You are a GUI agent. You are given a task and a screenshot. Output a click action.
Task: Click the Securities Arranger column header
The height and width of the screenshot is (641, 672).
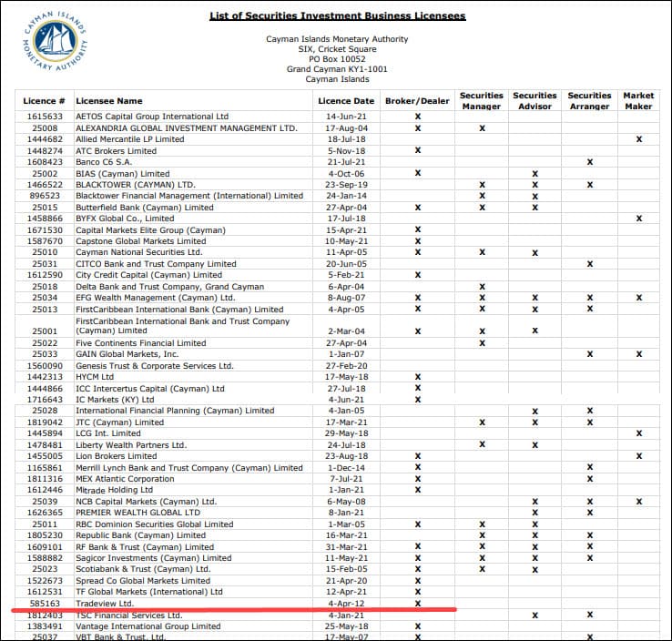589,101
